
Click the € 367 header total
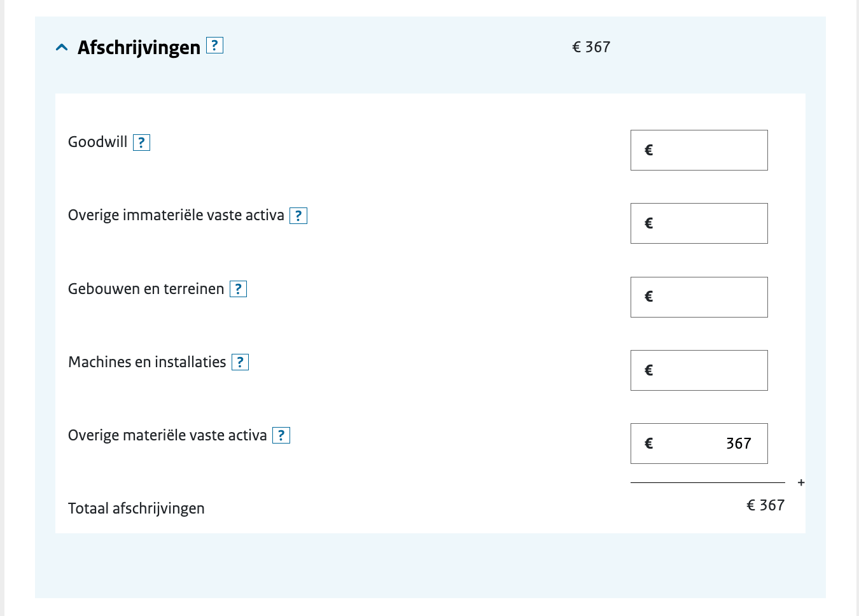[591, 47]
